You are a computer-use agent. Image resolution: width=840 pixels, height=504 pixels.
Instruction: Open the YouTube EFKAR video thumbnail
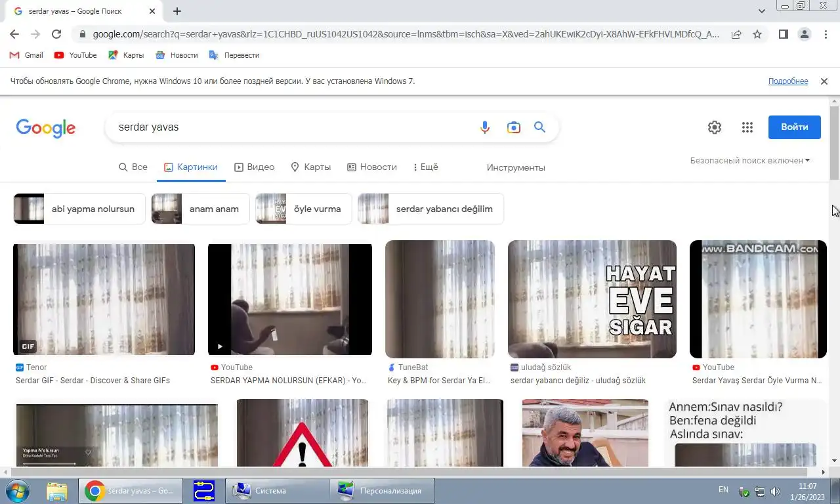tap(290, 299)
